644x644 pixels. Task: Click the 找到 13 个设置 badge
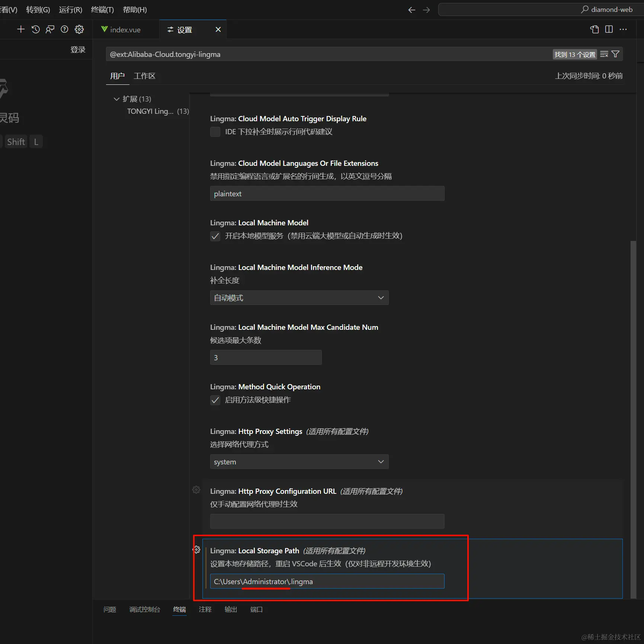(x=575, y=55)
